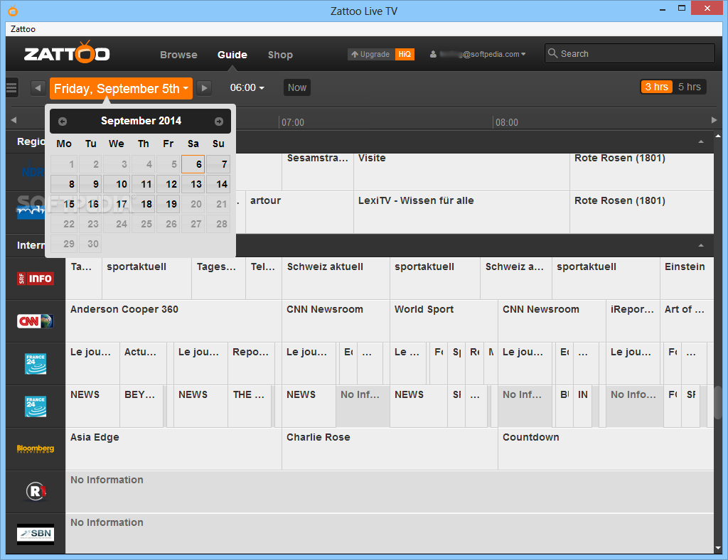Open Art of ... program on CNN
This screenshot has height=560, width=728.
click(x=687, y=321)
